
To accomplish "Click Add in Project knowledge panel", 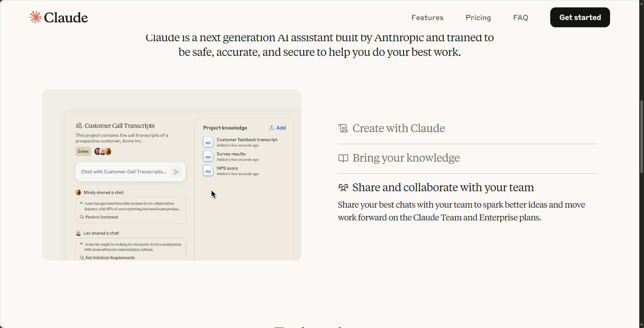I will (278, 128).
